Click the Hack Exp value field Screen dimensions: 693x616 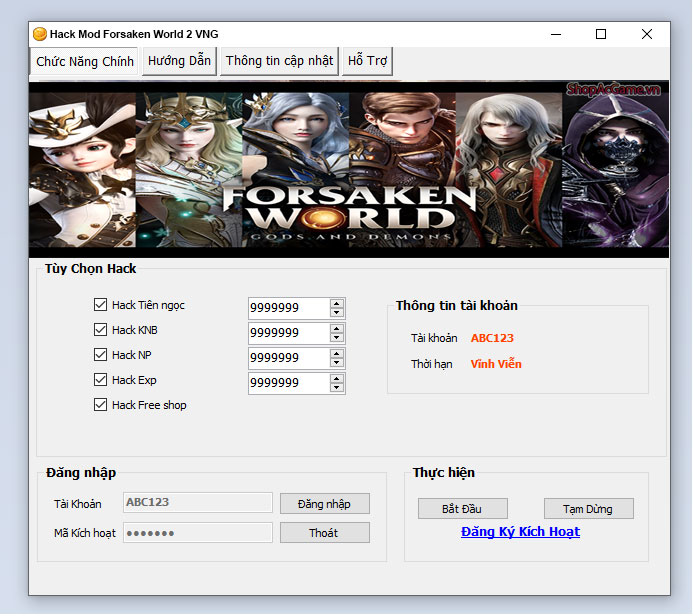(289, 383)
